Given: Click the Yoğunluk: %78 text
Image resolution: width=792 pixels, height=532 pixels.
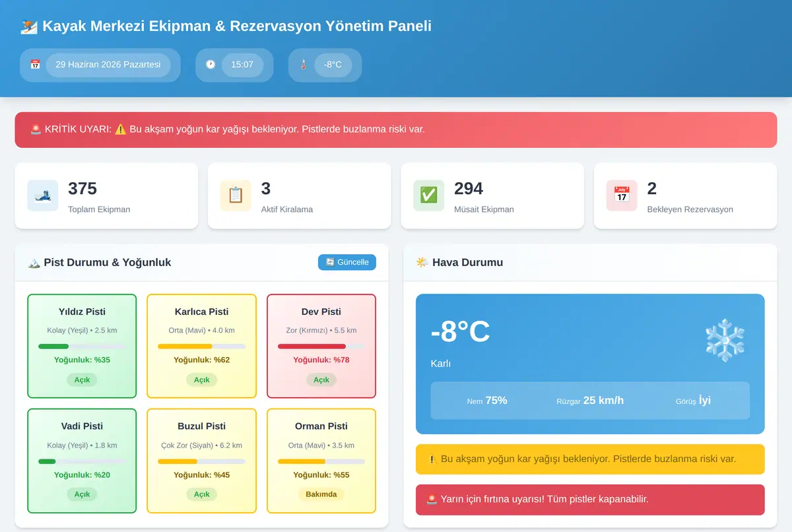Looking at the screenshot, I should click(321, 360).
